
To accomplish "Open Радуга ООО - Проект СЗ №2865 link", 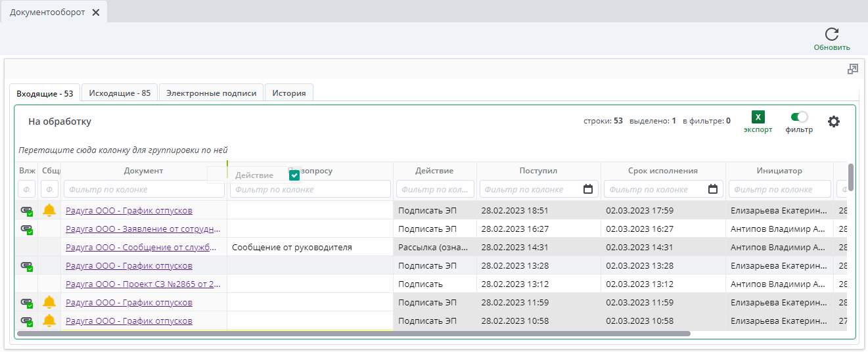I will 143,284.
